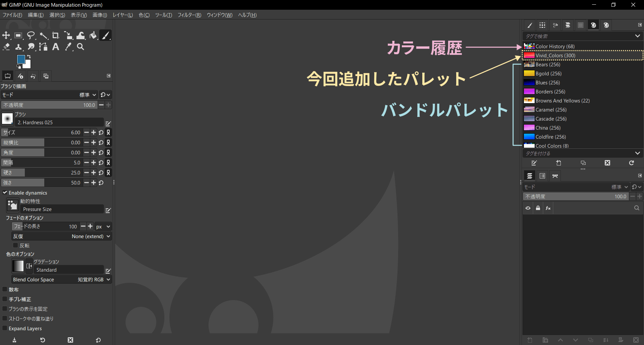
Task: Select the Fuzzy Select magic wand tool
Action: pos(43,35)
